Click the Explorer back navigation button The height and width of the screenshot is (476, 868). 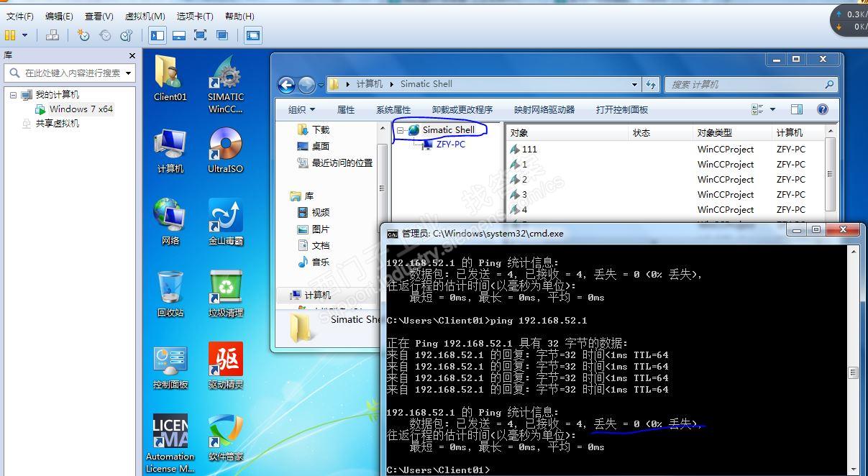tap(286, 85)
